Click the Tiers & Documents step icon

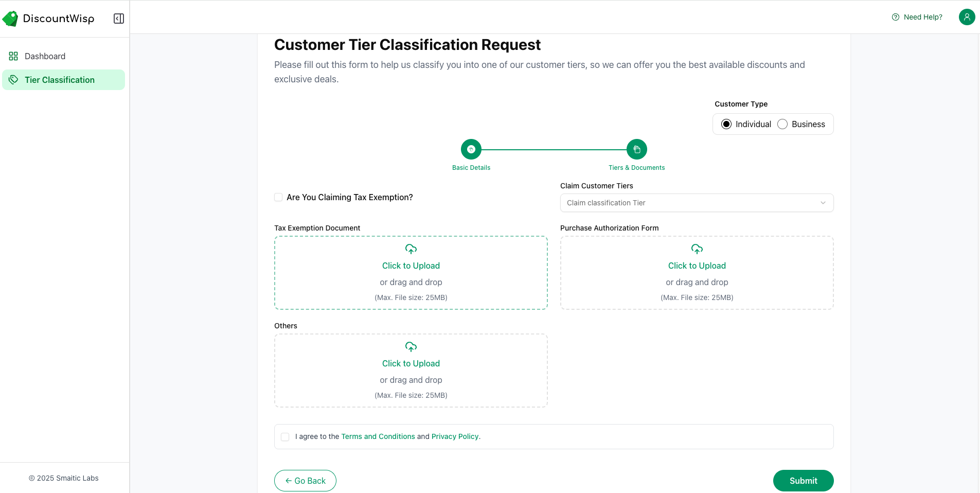[x=636, y=149]
